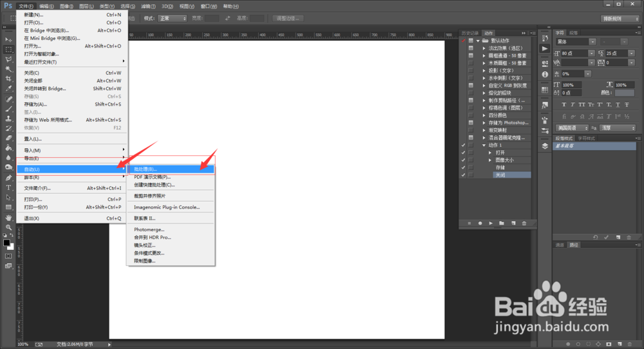Screen dimensions: 644x349
Task: Select the Healing Brush tool
Action: tap(8, 99)
